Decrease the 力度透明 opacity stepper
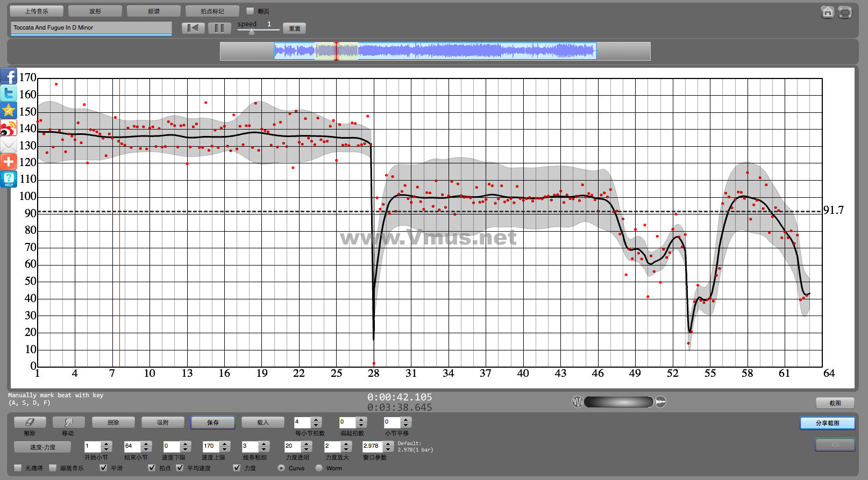 [307, 449]
